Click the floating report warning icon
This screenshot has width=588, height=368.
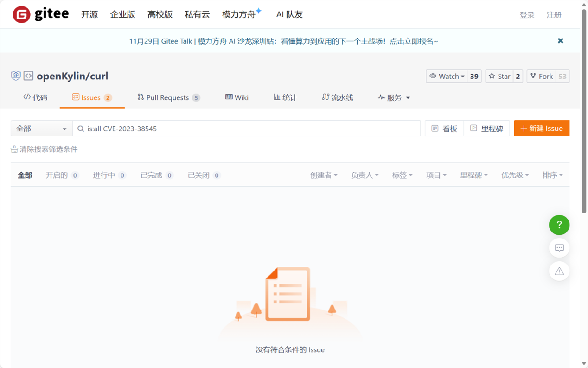(x=559, y=271)
